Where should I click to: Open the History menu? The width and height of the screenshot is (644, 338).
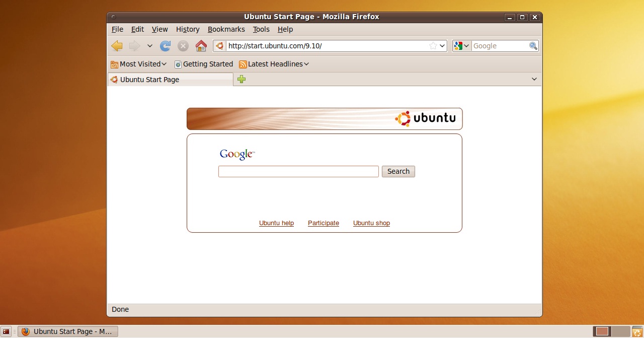[188, 29]
